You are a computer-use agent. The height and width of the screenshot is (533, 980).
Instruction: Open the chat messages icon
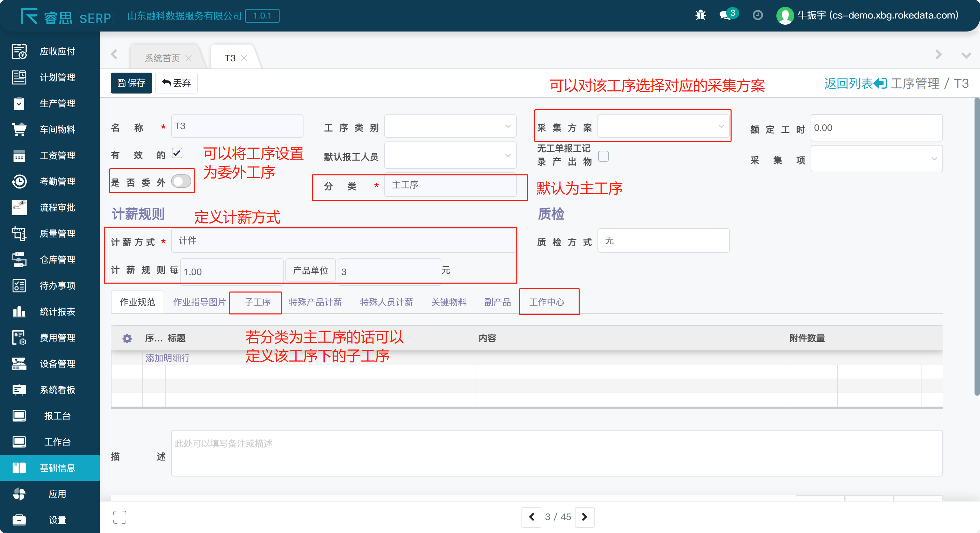(725, 15)
